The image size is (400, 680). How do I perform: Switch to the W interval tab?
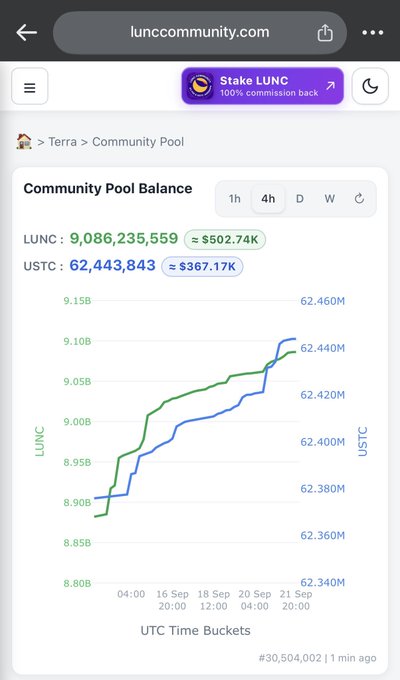(x=330, y=199)
